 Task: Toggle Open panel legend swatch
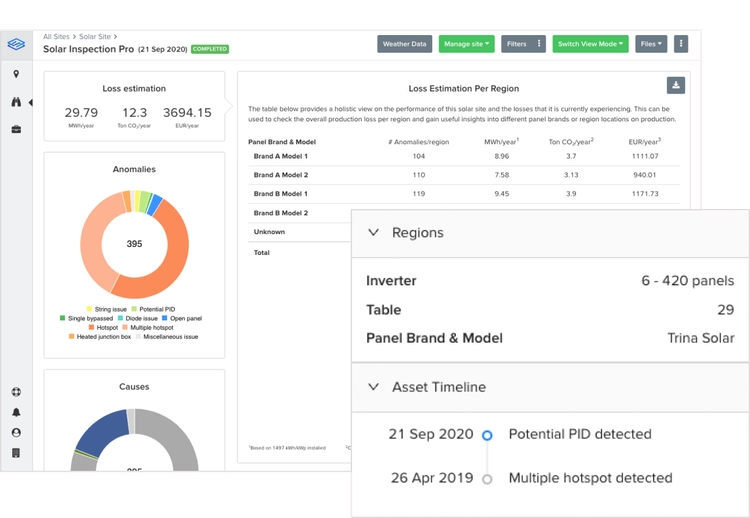(x=165, y=318)
